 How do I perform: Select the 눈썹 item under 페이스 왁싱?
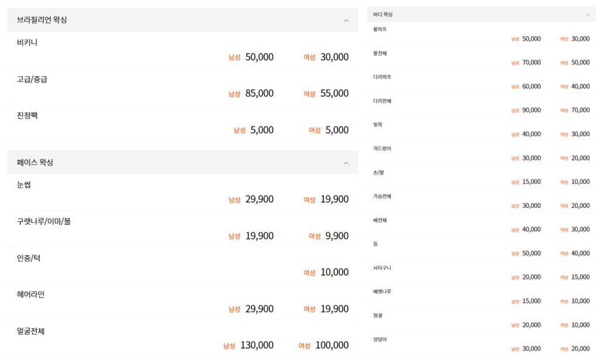(24, 185)
